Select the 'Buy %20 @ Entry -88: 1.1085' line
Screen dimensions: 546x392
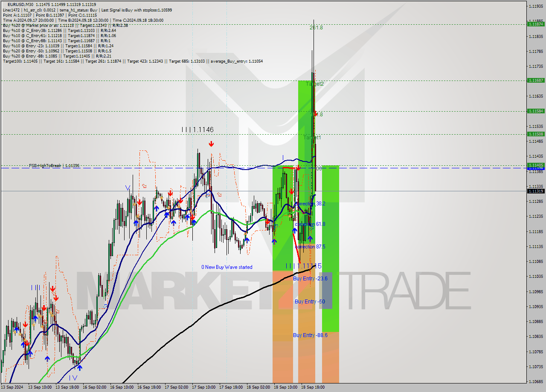[57, 56]
